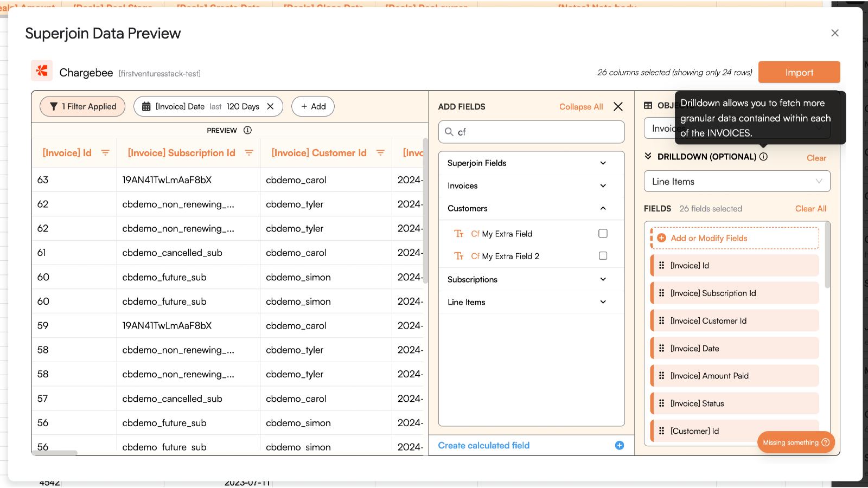Click the field search input box

[x=532, y=132]
